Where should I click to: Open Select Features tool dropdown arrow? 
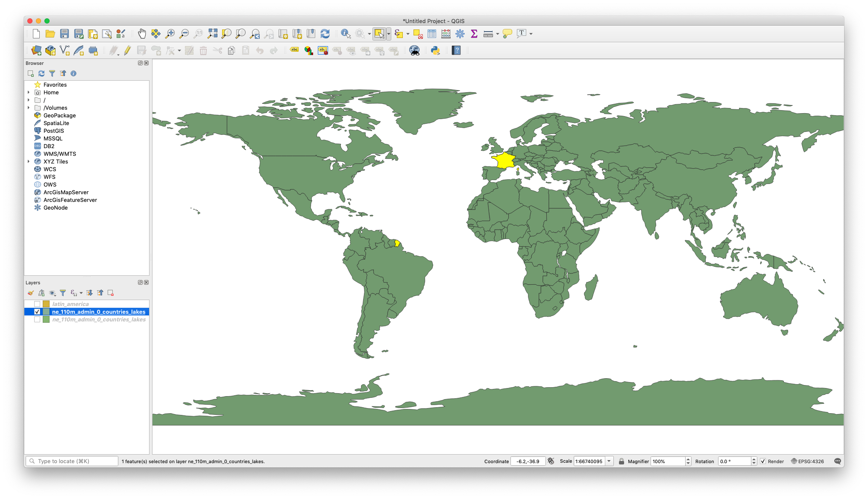click(x=388, y=34)
